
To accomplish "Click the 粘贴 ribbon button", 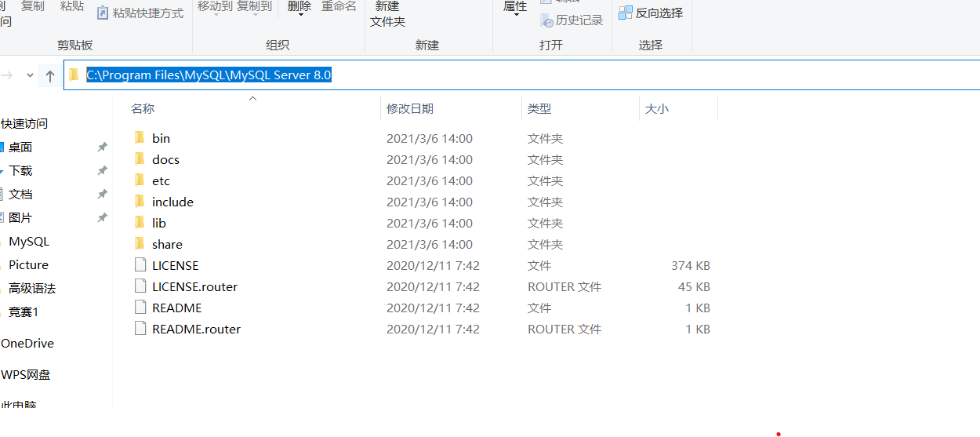I will (x=72, y=6).
